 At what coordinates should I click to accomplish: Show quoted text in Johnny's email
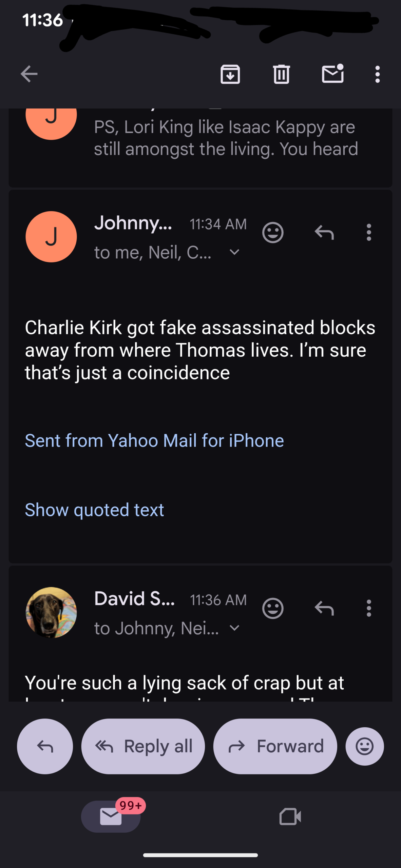pyautogui.click(x=95, y=510)
